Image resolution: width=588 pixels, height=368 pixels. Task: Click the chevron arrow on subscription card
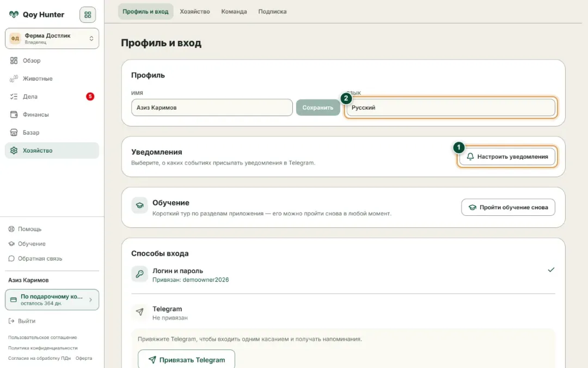(90, 300)
